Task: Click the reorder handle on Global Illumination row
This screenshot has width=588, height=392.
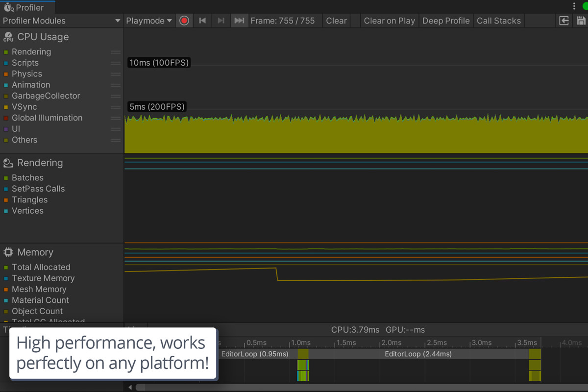Action: [116, 118]
